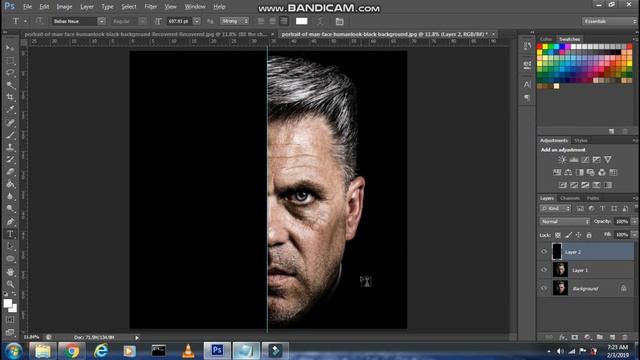This screenshot has width=640, height=360.
Task: Switch to the Channels tab
Action: click(570, 198)
